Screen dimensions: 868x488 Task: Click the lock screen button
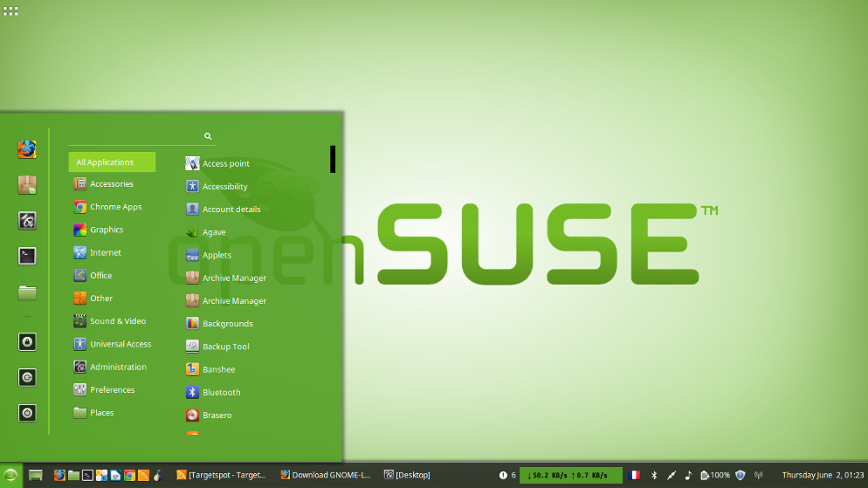tap(26, 342)
